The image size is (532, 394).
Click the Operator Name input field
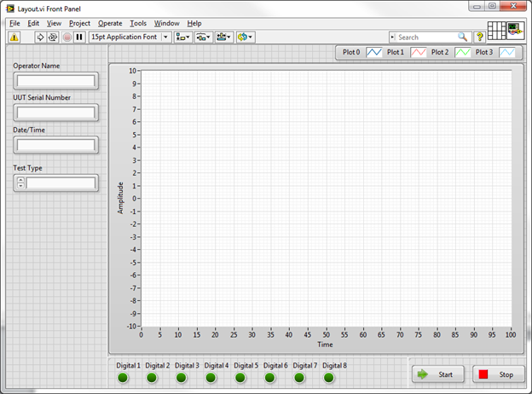click(x=56, y=81)
